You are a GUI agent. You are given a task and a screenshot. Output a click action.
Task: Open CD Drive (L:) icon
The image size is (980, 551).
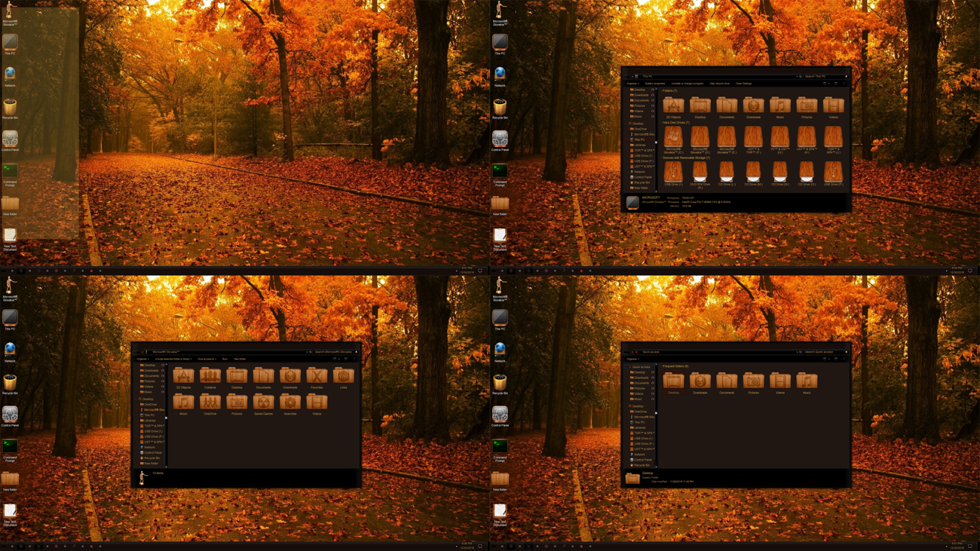tap(726, 171)
